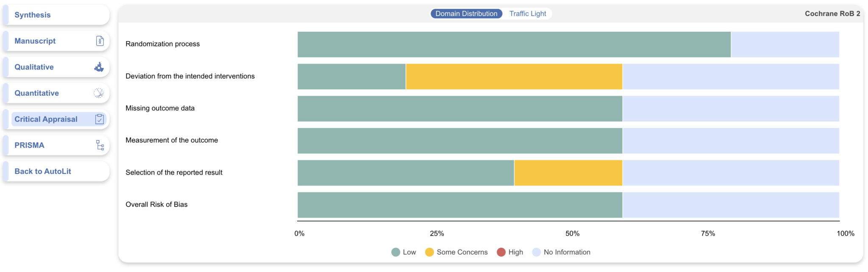The width and height of the screenshot is (868, 272).
Task: Click the Quantitative chart icon
Action: click(x=99, y=93)
